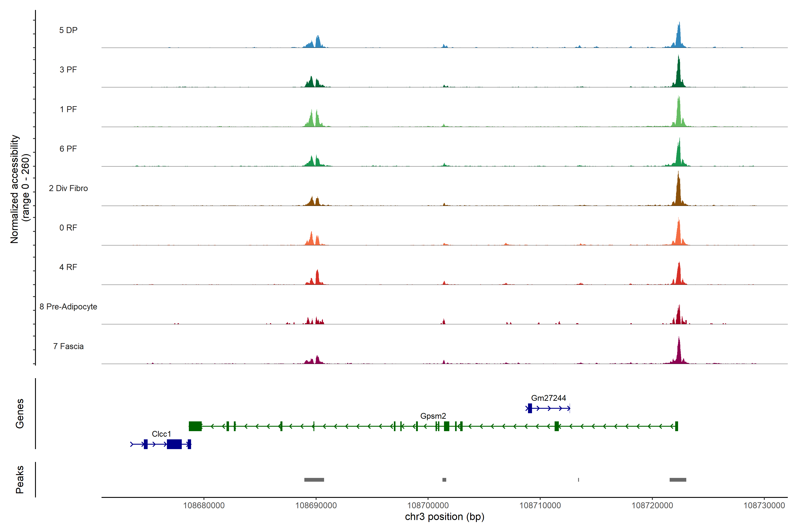Click the Gpsm2 gene label
The height and width of the screenshot is (532, 798).
(x=433, y=416)
